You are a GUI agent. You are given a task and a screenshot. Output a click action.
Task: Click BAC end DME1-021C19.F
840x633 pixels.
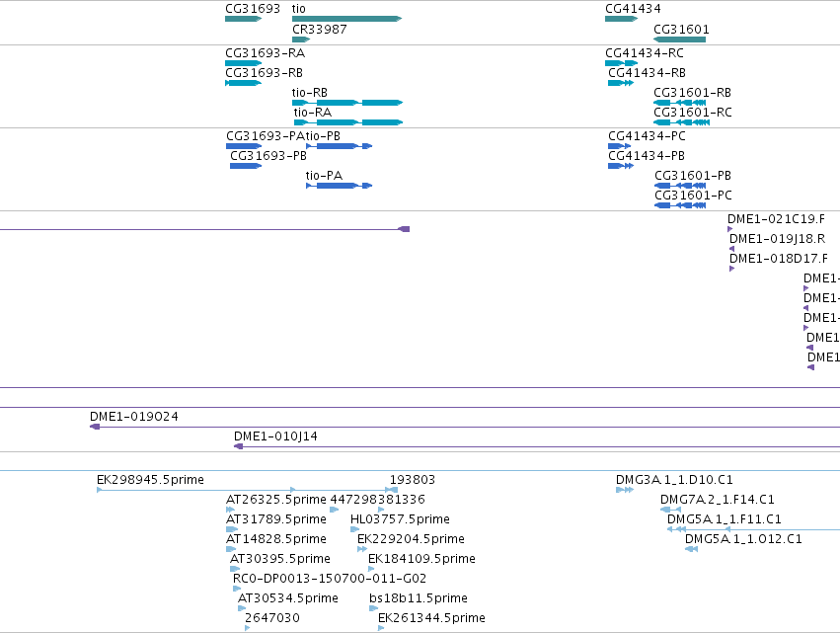[x=729, y=229]
